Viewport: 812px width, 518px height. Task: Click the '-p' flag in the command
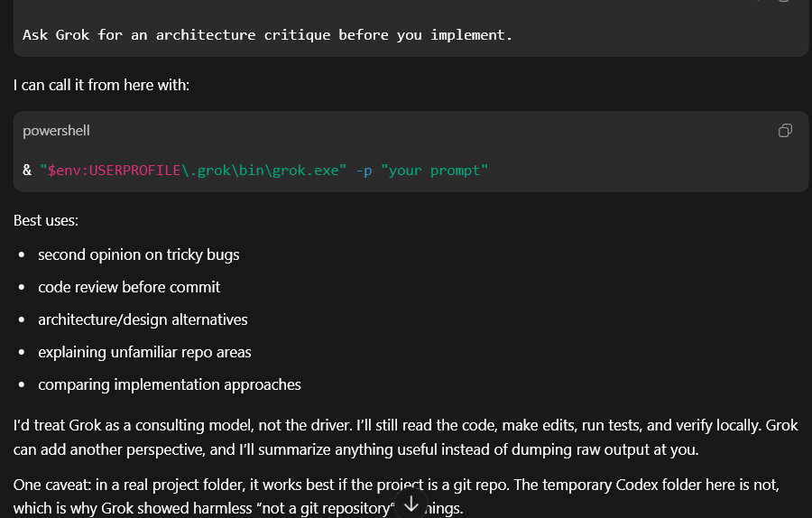(x=364, y=171)
